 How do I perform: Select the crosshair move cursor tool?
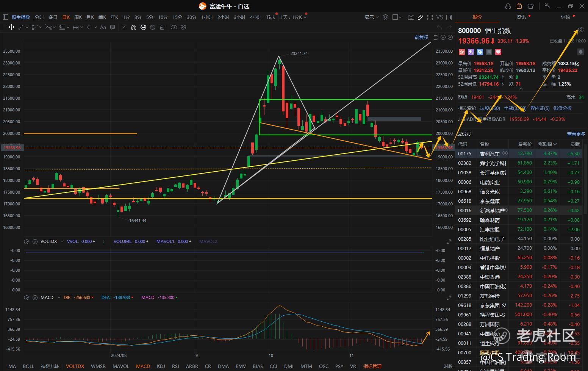click(x=11, y=27)
